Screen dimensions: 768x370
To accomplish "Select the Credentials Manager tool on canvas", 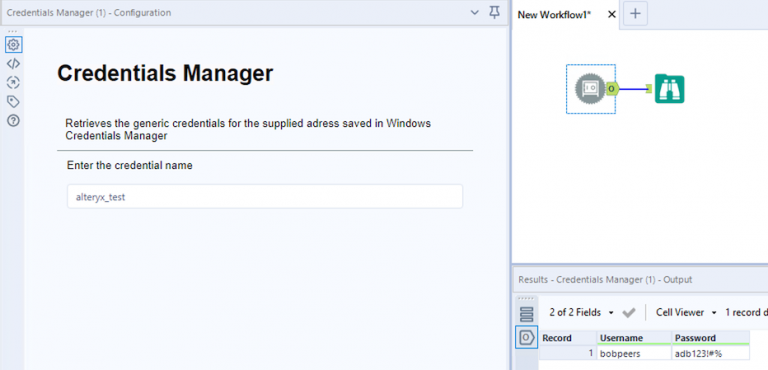I will coord(590,89).
